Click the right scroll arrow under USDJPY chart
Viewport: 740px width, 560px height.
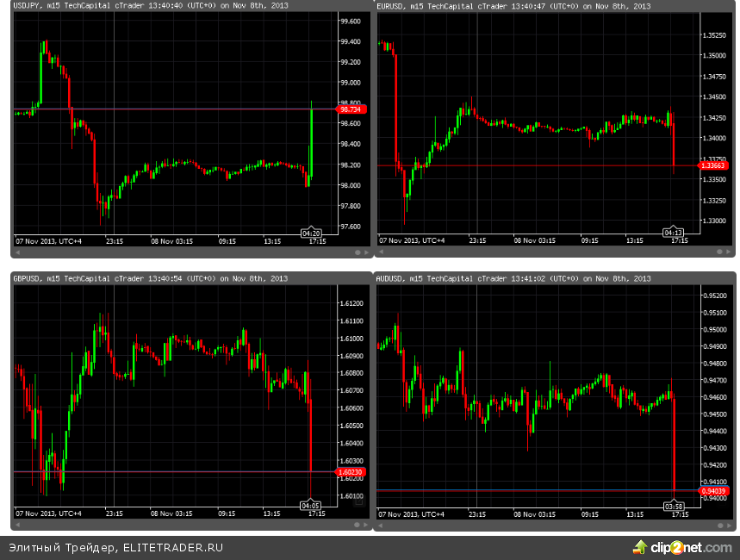368,252
